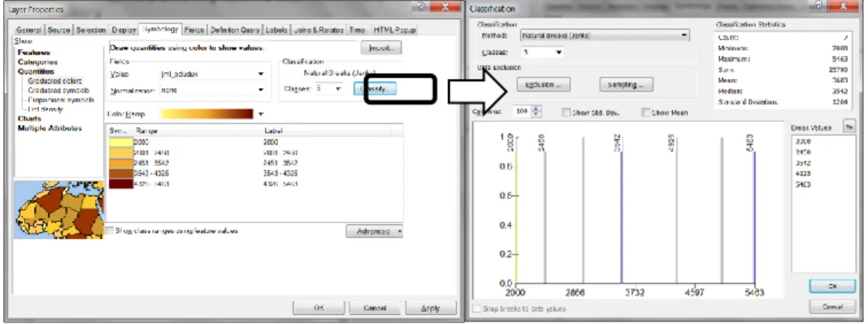Select the Symbology tab

click(x=160, y=29)
